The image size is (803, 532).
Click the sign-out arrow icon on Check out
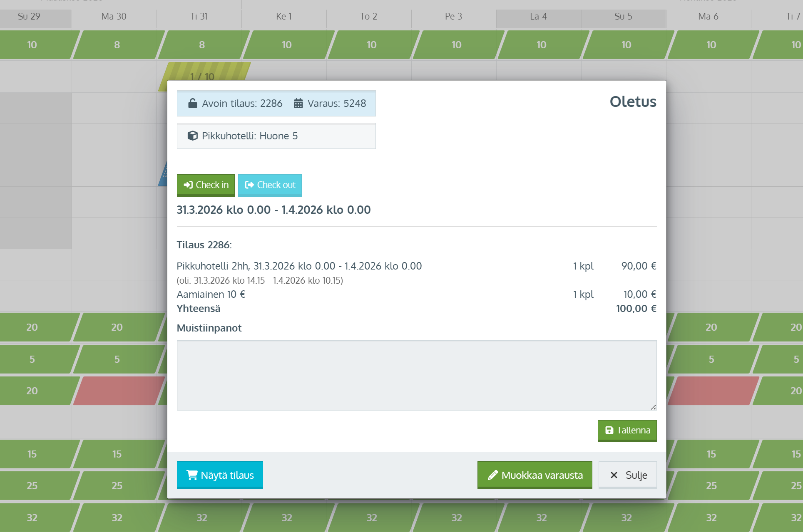click(249, 185)
